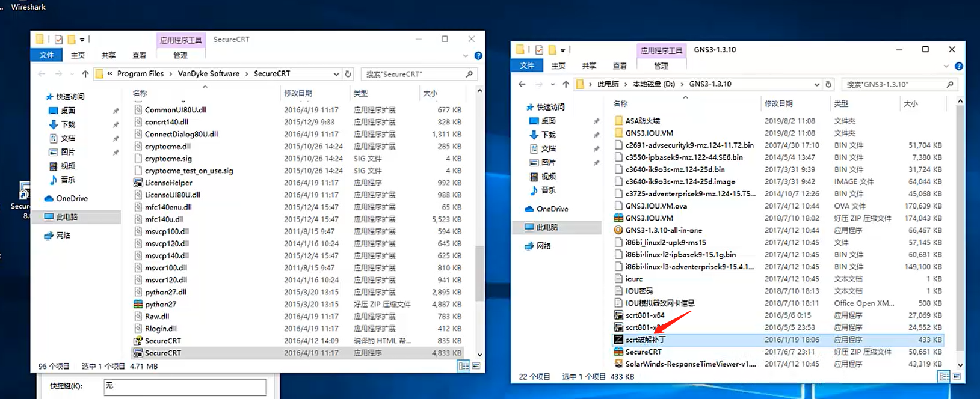
Task: Expand SecureCRT window ribbon chevron
Action: (466, 55)
